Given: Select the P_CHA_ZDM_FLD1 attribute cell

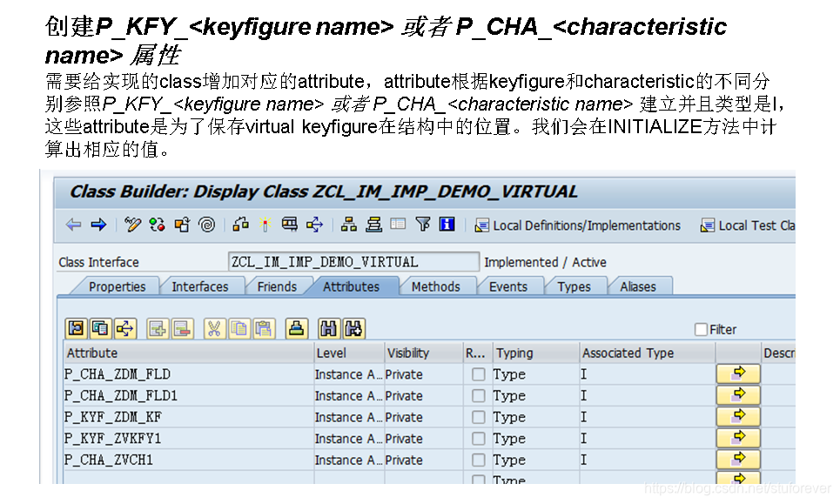Looking at the screenshot, I should pos(189,395).
